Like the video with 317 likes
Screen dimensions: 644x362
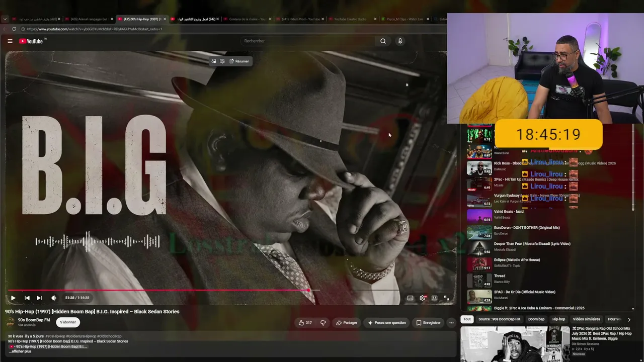[305, 323]
